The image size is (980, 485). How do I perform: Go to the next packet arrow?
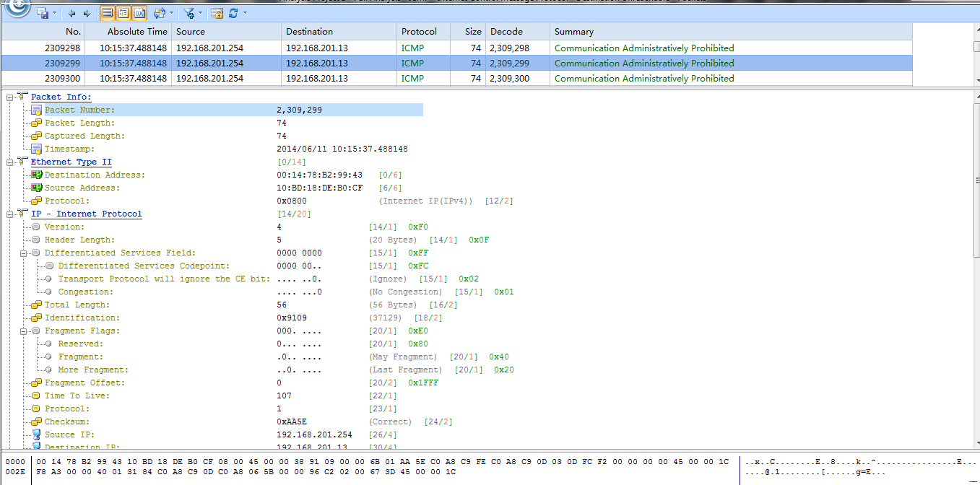[87, 13]
